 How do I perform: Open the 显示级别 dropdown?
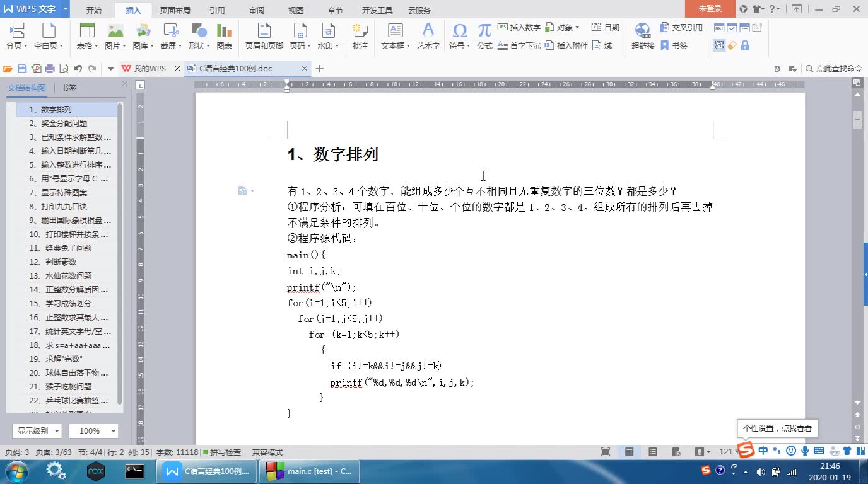coord(37,430)
